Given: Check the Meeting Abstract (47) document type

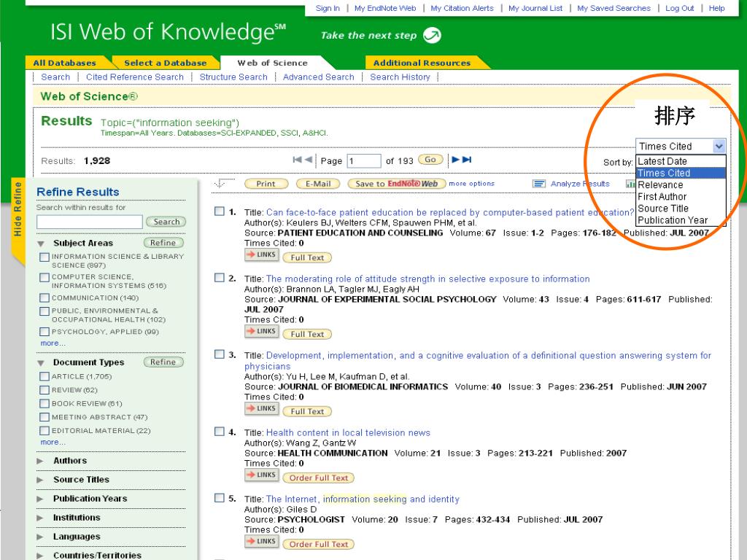Looking at the screenshot, I should click(44, 417).
